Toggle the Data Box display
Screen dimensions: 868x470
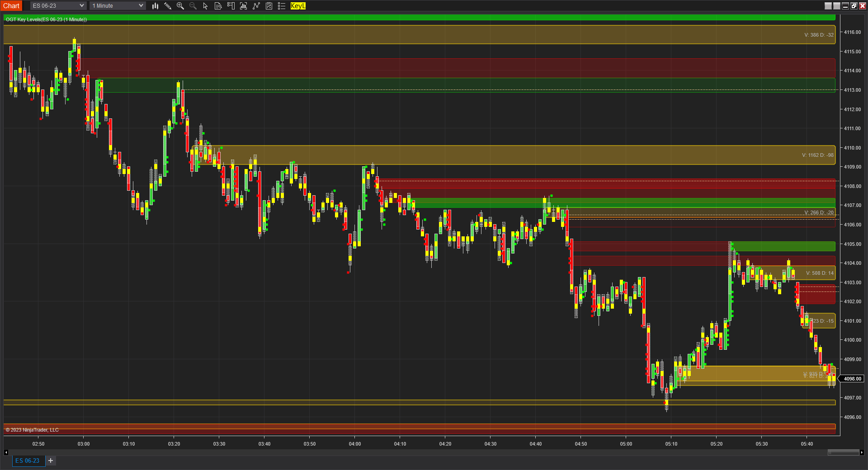[x=218, y=6]
